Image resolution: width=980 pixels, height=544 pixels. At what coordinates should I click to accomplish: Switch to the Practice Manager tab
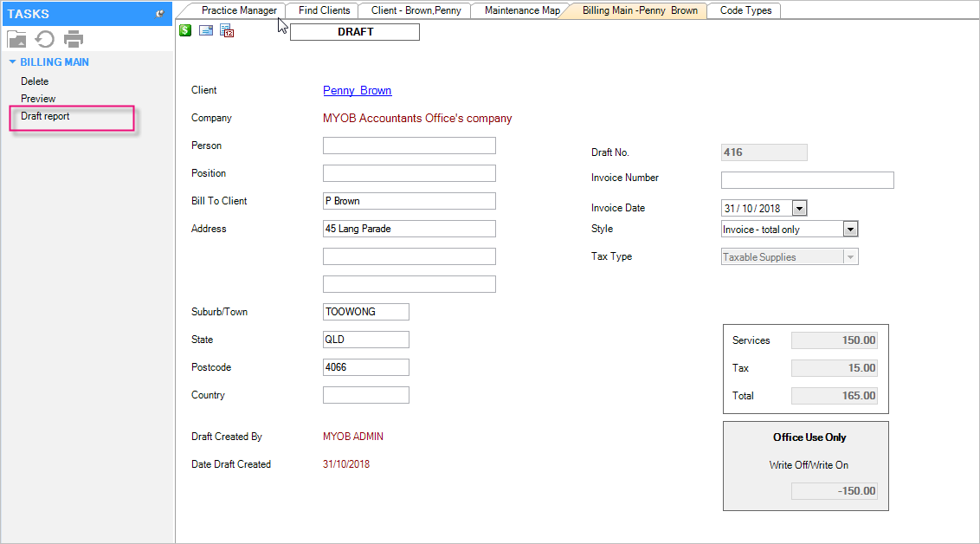pyautogui.click(x=239, y=10)
